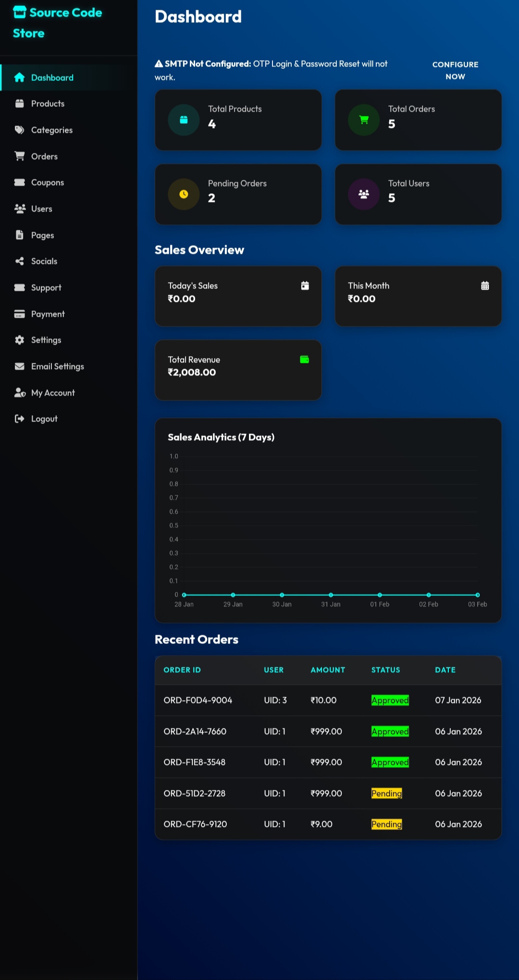This screenshot has width=519, height=980.
Task: Click the Total Users purple people icon
Action: 364,194
